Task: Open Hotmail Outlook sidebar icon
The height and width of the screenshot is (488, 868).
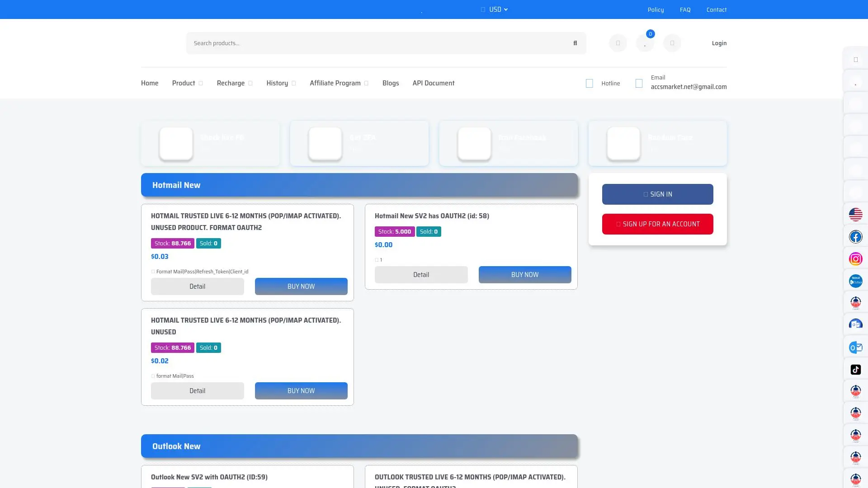Action: coord(855,281)
